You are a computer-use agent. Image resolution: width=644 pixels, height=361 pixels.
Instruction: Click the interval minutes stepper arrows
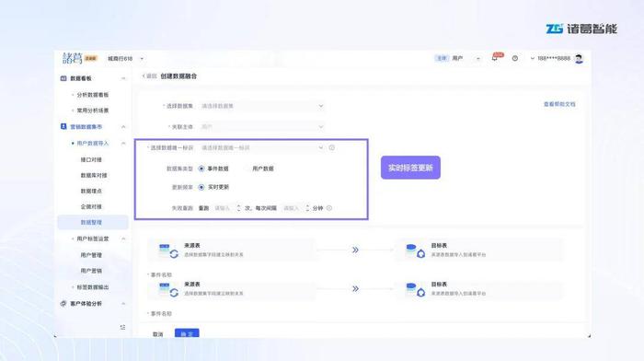307,208
